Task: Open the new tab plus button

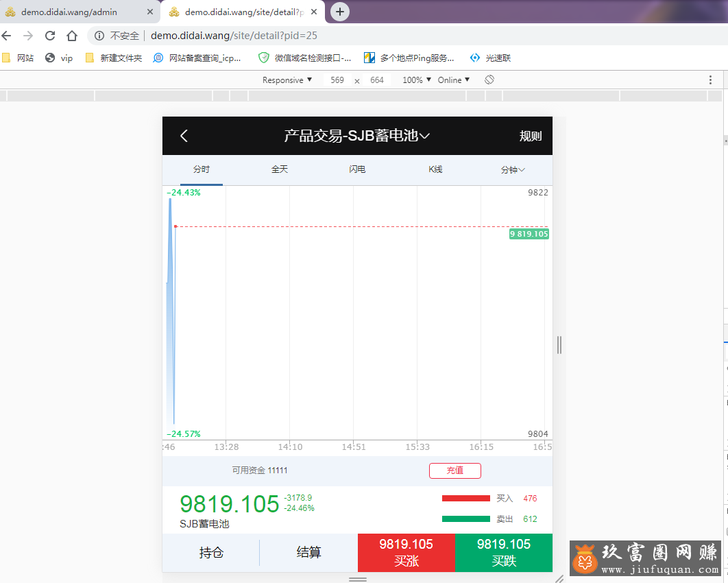Action: pyautogui.click(x=340, y=12)
